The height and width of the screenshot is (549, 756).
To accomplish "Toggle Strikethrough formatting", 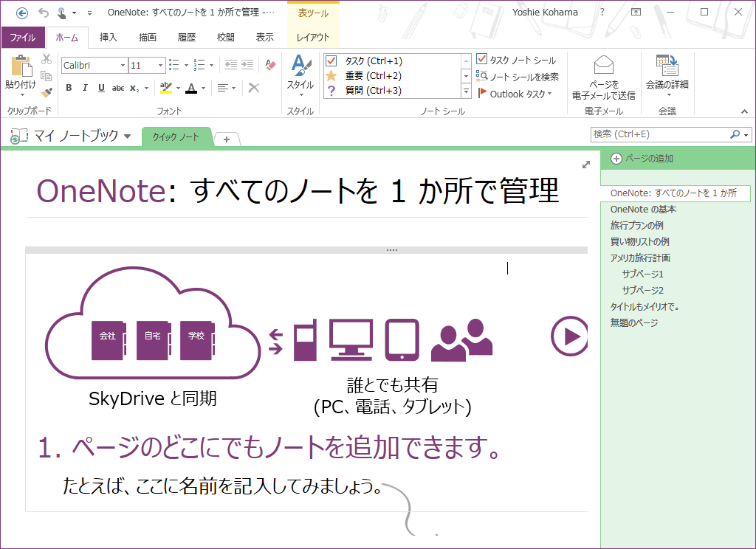I will tap(117, 88).
